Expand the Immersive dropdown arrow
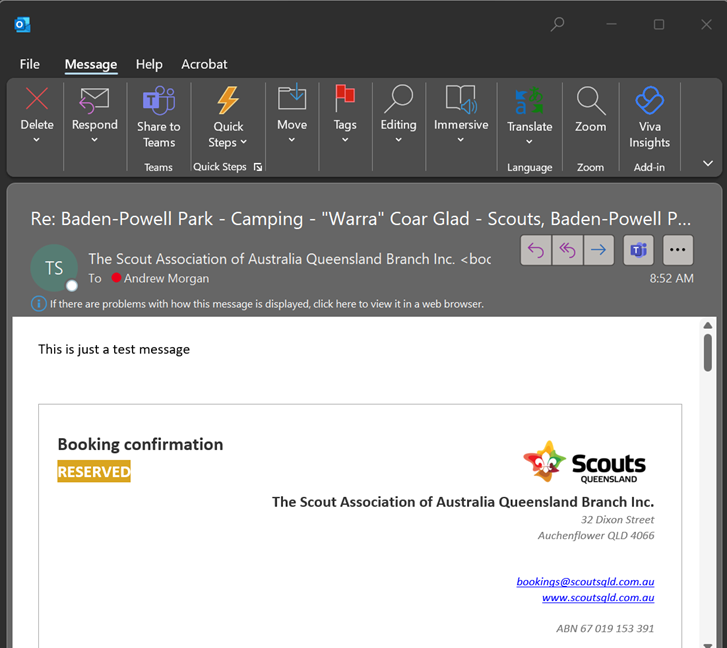The image size is (727, 648). click(460, 140)
